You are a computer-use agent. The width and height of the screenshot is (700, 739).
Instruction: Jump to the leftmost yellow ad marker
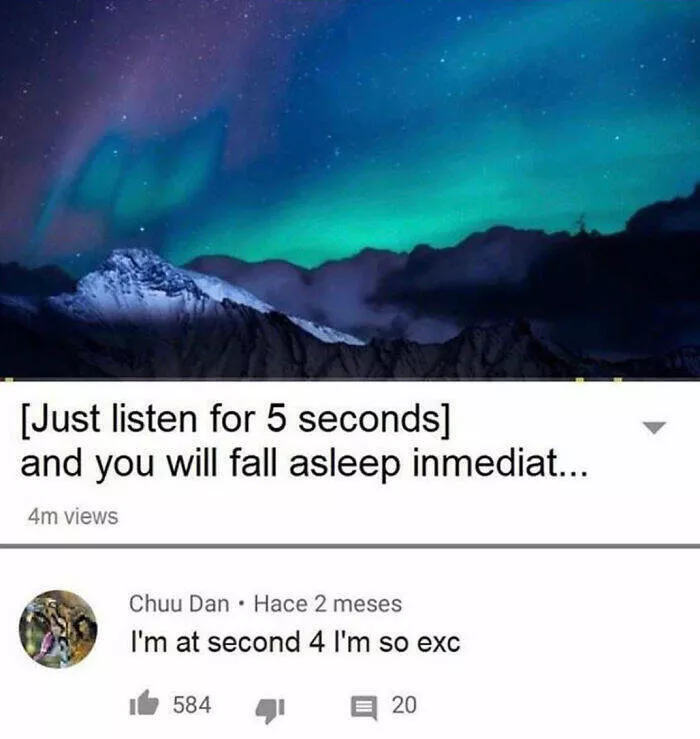pyautogui.click(x=9, y=379)
